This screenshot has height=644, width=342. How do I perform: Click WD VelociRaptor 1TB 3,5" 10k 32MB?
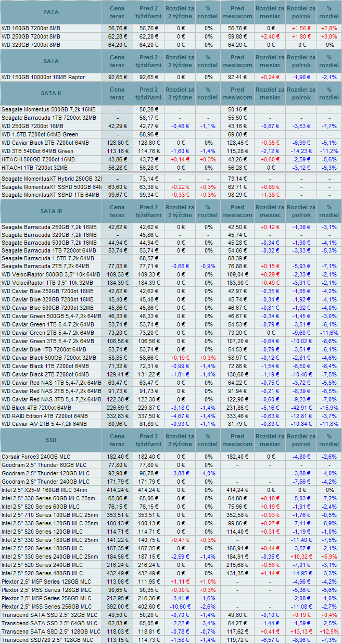[47, 282]
